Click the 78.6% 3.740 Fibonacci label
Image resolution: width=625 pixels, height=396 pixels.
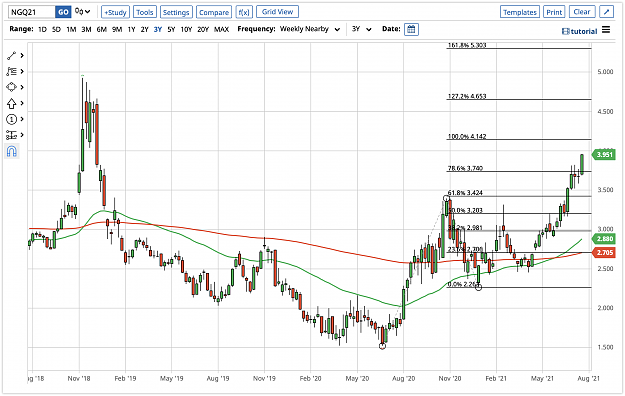point(465,168)
